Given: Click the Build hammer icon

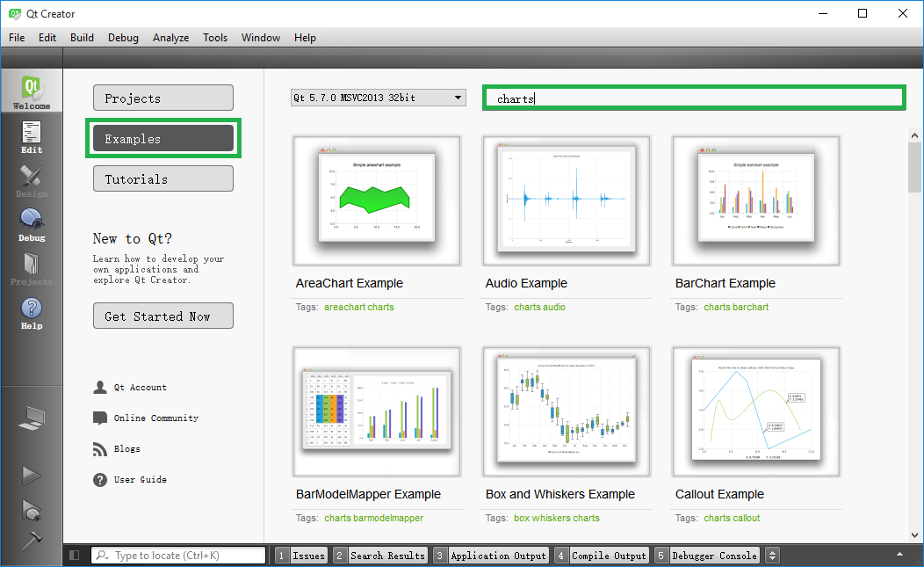Looking at the screenshot, I should coord(32,539).
